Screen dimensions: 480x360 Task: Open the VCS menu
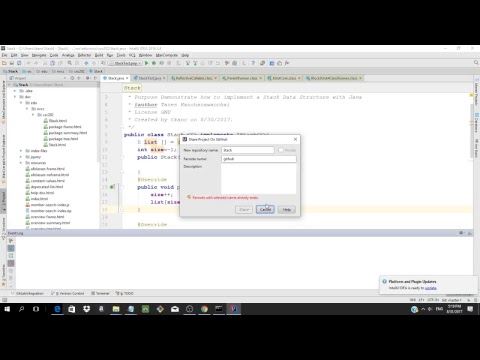132,55
